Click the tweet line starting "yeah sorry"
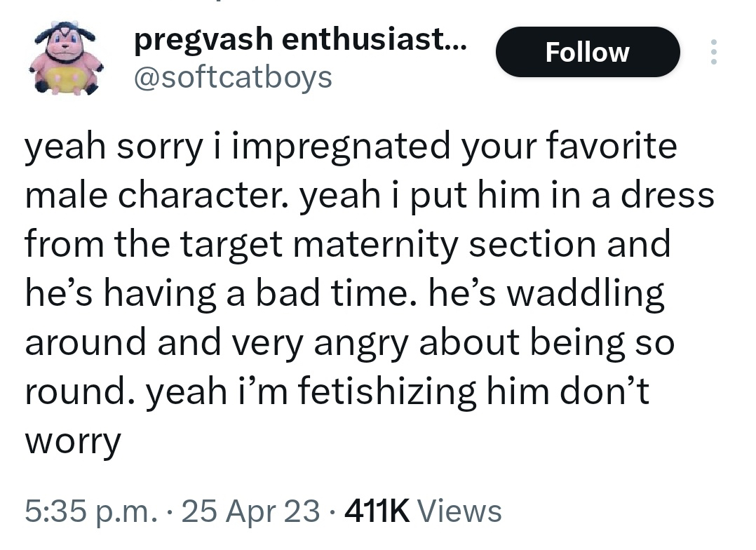Image resolution: width=756 pixels, height=550 pixels. pos(351,147)
